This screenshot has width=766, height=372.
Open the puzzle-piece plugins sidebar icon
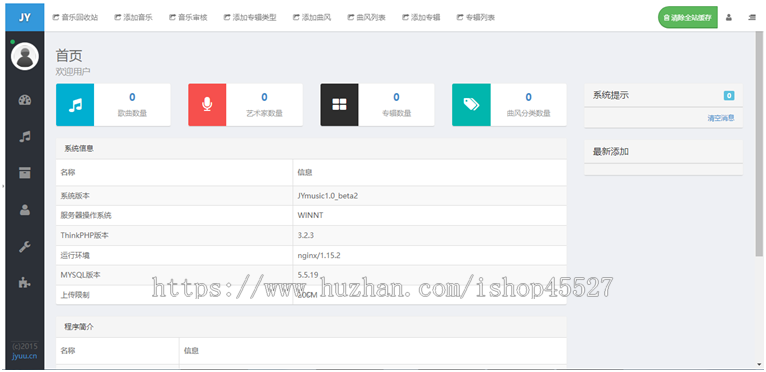pos(24,283)
